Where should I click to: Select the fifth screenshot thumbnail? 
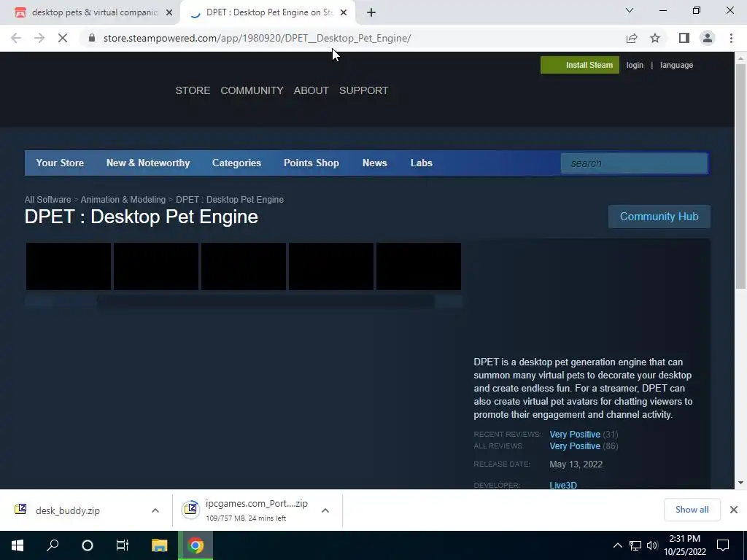[419, 266]
